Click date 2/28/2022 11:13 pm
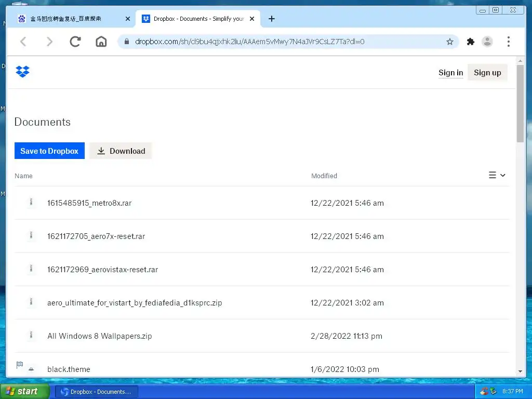This screenshot has width=532, height=399. [x=347, y=336]
